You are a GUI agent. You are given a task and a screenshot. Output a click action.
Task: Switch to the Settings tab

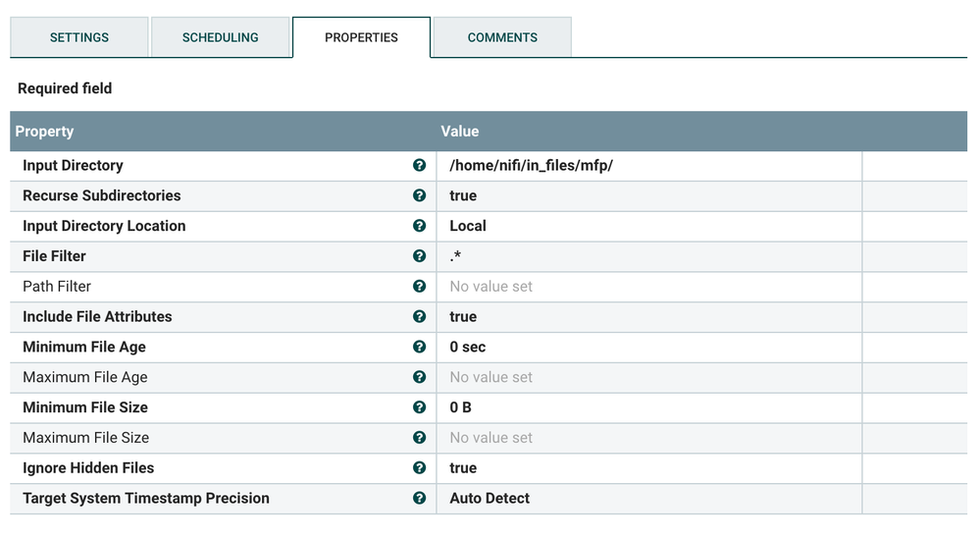click(x=79, y=37)
